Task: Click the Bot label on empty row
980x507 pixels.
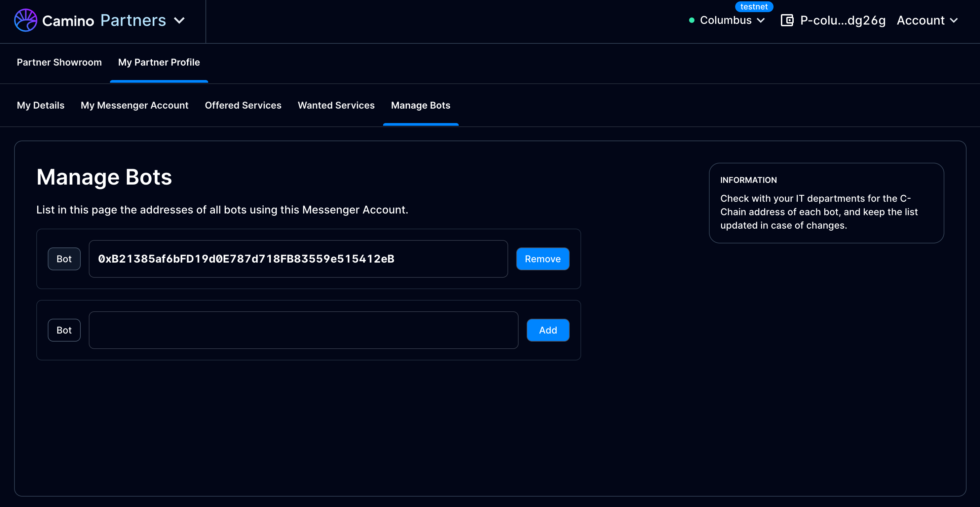Action: coord(64,330)
